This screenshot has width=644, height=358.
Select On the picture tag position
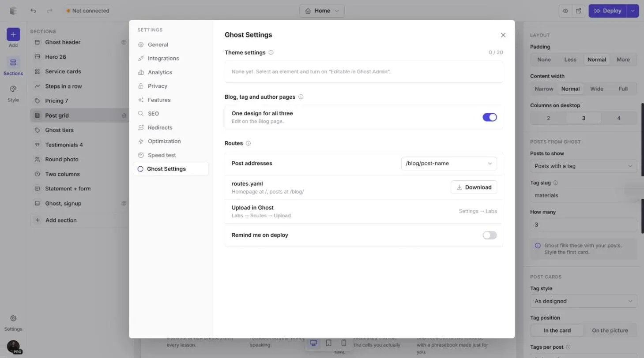pos(610,330)
